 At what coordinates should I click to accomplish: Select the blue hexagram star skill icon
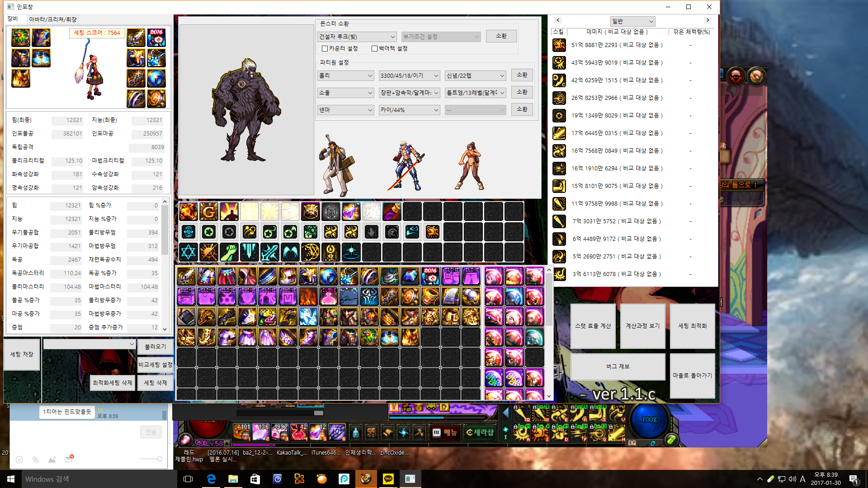click(188, 252)
